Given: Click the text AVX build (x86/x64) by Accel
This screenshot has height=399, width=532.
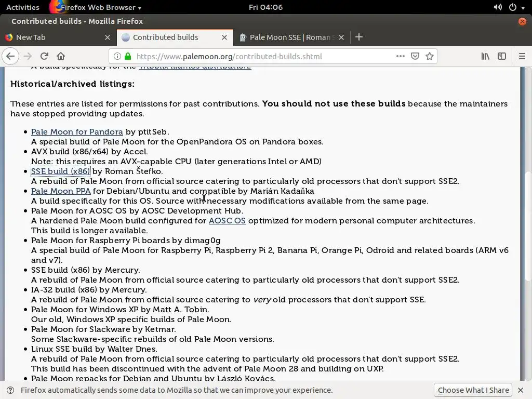Looking at the screenshot, I should 89,152.
